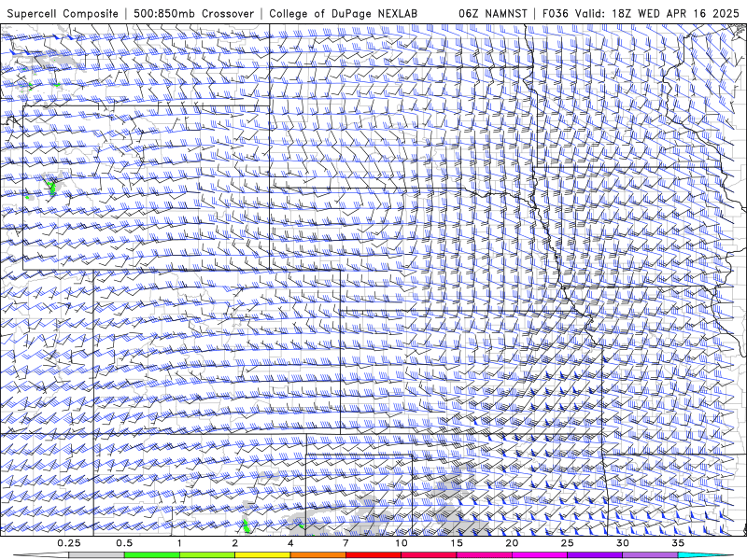Click the 0.5 legend value
This screenshot has height=560, width=747.
[124, 543]
